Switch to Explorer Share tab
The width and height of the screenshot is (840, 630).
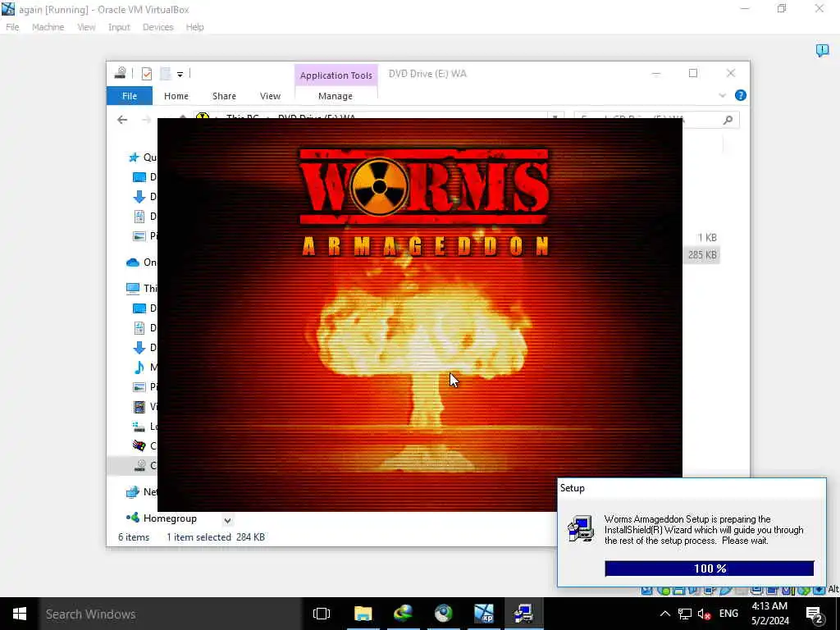pos(224,96)
